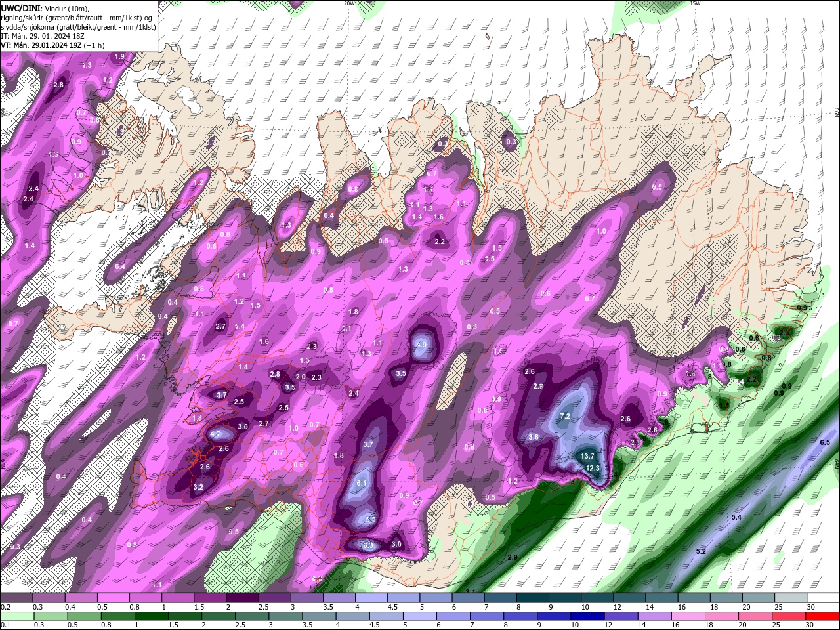Click the 5.4 rain value in the blue band

point(736,517)
